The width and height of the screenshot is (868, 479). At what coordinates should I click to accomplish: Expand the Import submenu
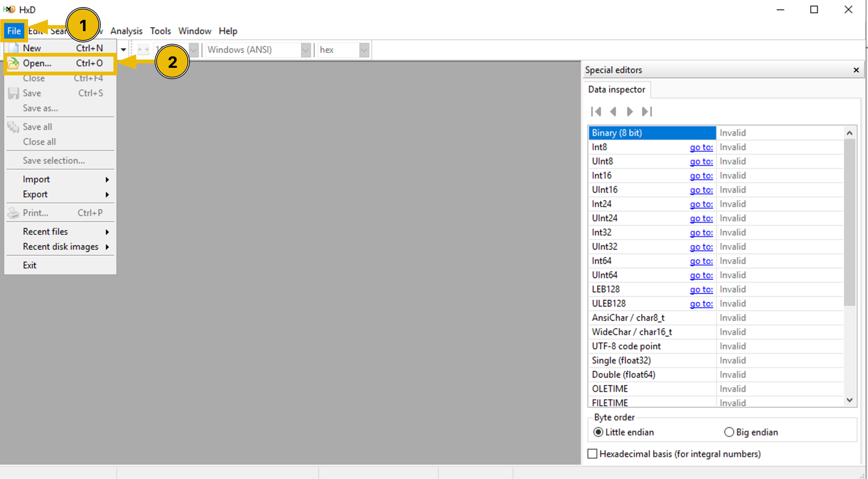pyautogui.click(x=60, y=179)
